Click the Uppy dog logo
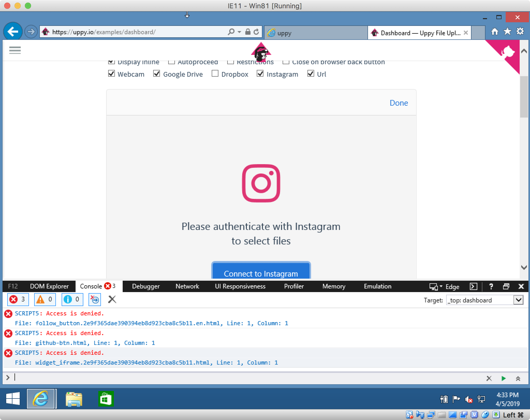530x420 pixels. coord(261,52)
